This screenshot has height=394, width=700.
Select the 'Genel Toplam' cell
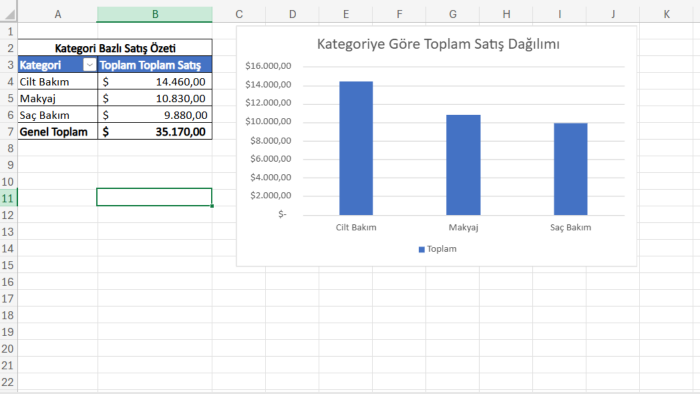58,132
